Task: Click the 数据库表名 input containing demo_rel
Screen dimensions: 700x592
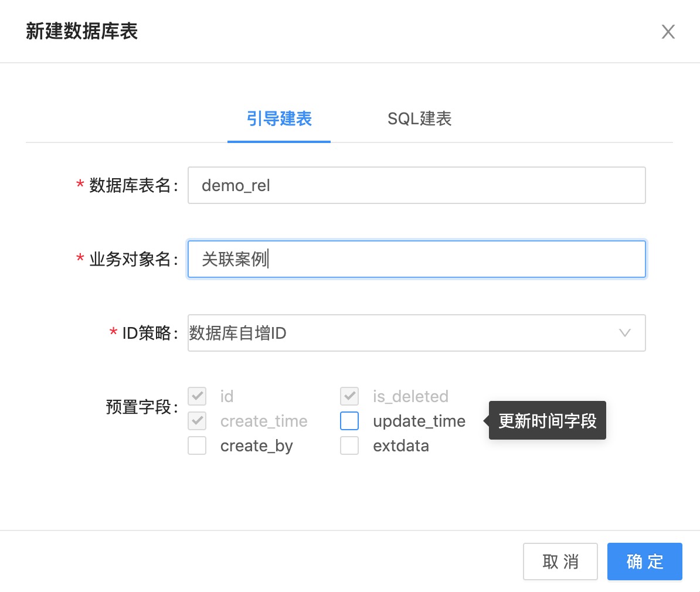Action: point(416,185)
